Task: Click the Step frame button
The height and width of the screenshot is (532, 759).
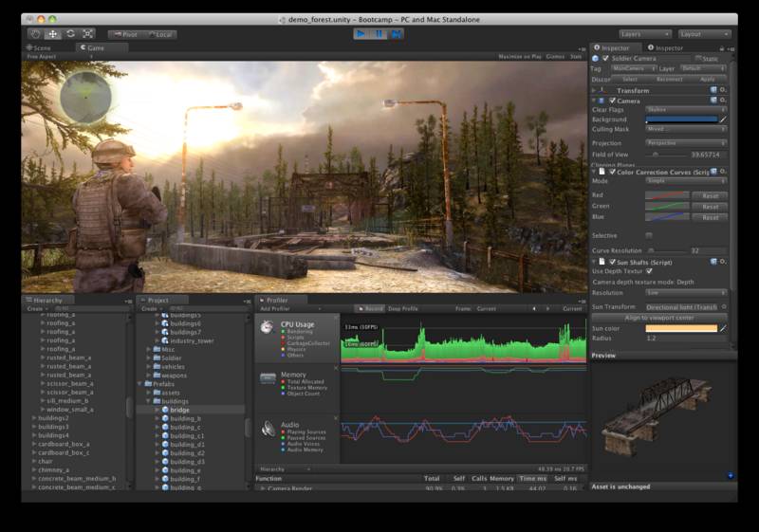Action: [396, 34]
